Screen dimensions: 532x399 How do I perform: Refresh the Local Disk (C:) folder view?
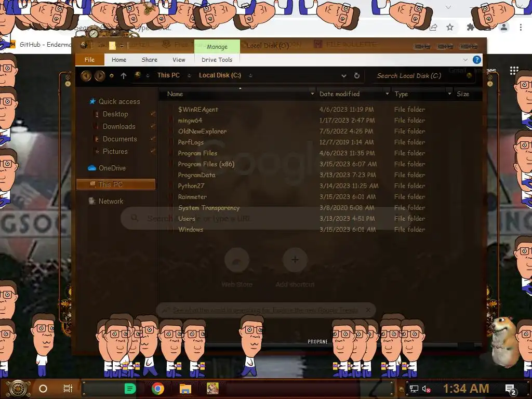(x=357, y=76)
